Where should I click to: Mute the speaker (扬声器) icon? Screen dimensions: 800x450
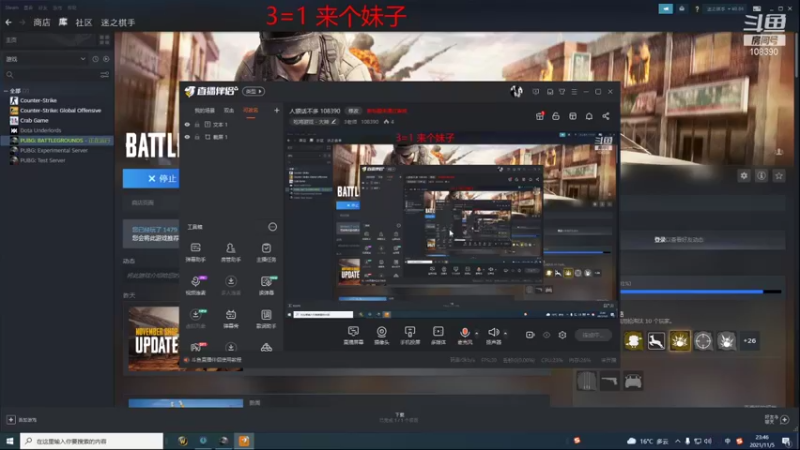[493, 333]
